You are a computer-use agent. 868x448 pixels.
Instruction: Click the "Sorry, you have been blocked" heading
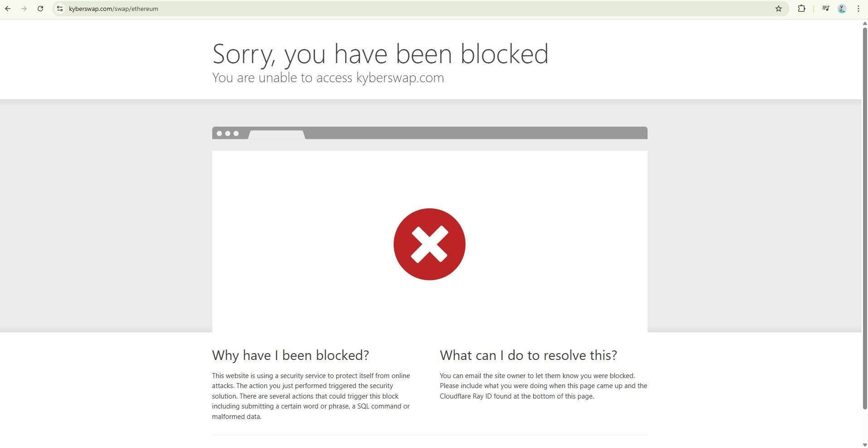pos(380,54)
